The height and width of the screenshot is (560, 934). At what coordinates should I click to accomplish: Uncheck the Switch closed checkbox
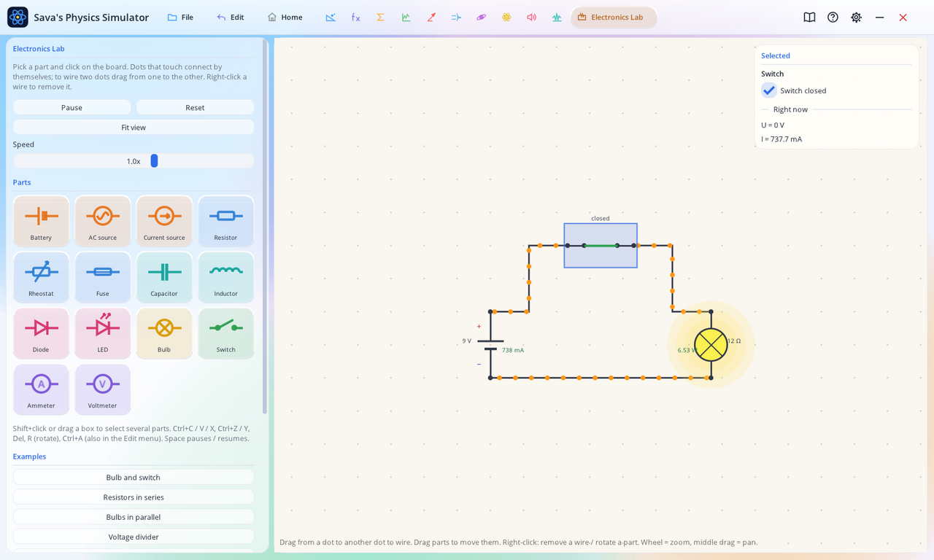(x=769, y=90)
